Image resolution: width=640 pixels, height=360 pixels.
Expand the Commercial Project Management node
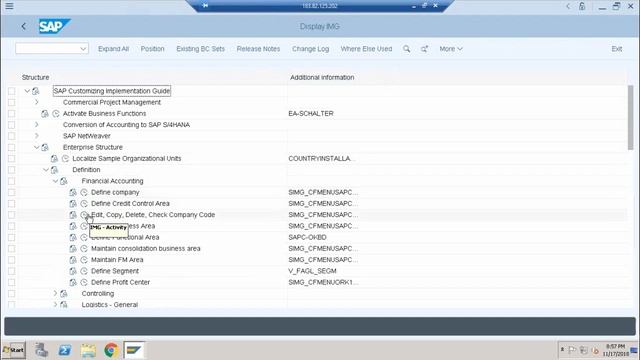point(36,102)
